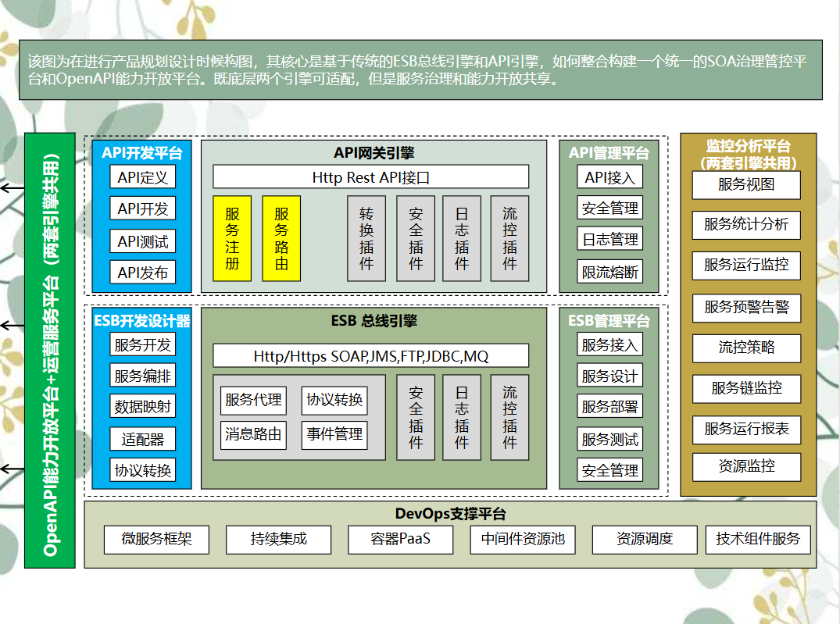Screen dimensions: 840x624
Task: Click 日志插件 in the ESB 总线引擎 section
Action: click(x=462, y=417)
